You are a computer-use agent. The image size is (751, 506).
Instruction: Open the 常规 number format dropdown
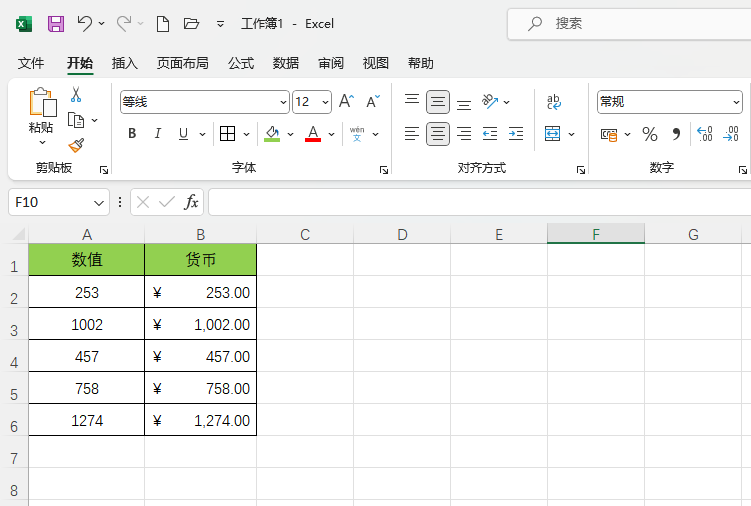[736, 102]
